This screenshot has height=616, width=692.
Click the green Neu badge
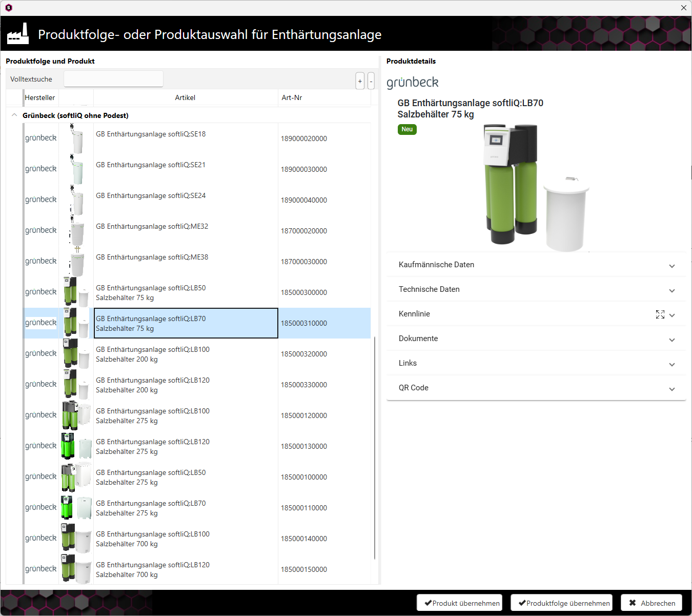click(407, 129)
